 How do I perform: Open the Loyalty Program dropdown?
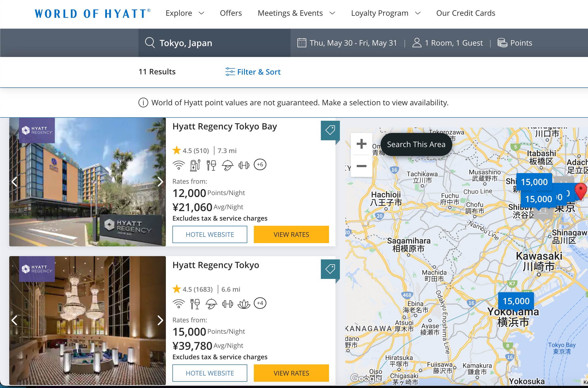click(x=385, y=13)
